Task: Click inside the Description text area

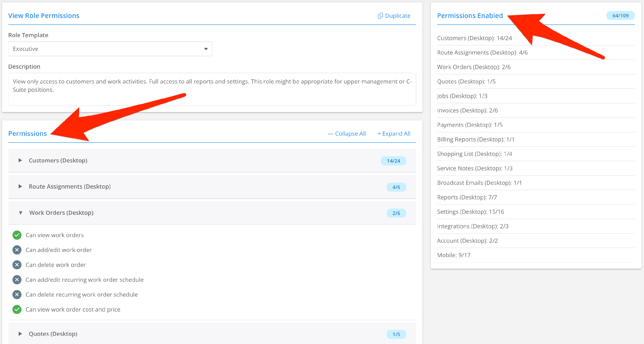Action: pos(212,89)
